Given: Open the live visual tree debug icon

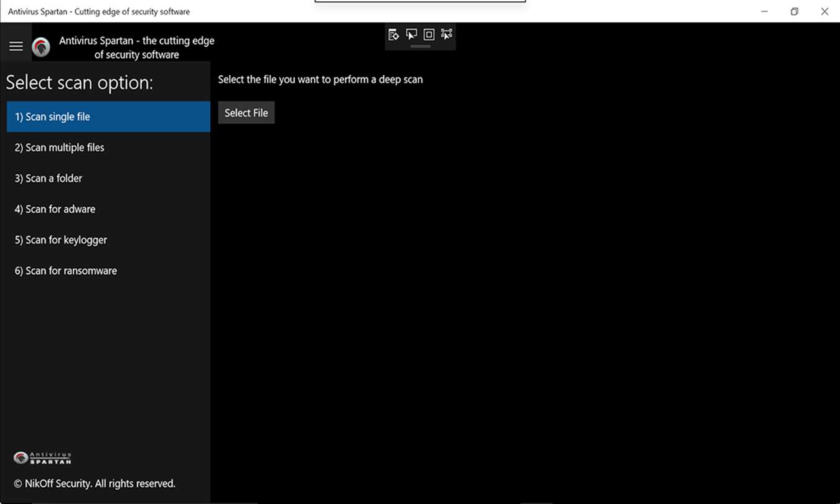Looking at the screenshot, I should point(393,34).
